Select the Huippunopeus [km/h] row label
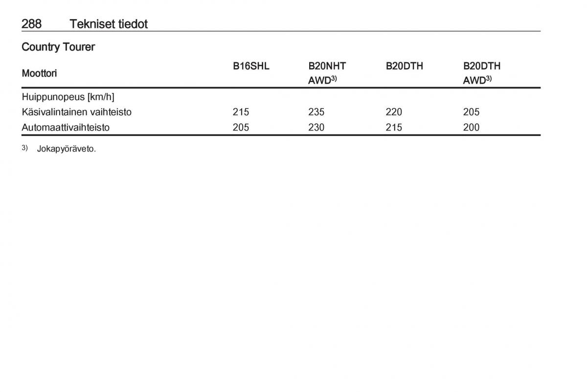 coord(68,97)
